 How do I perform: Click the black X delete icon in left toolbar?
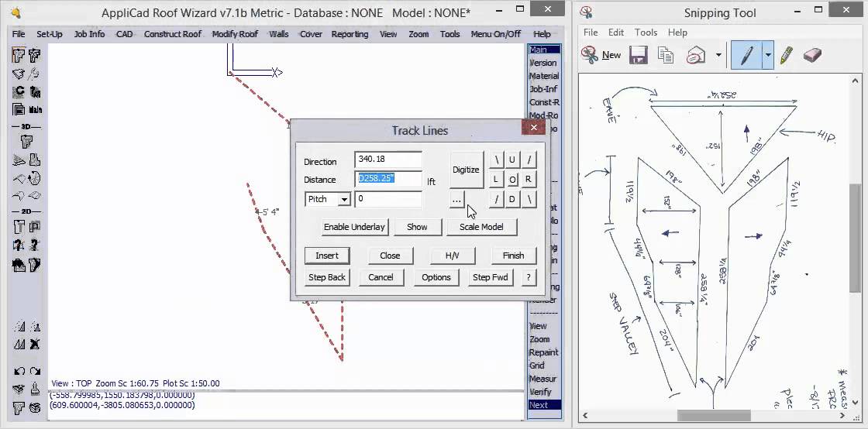pos(35,345)
